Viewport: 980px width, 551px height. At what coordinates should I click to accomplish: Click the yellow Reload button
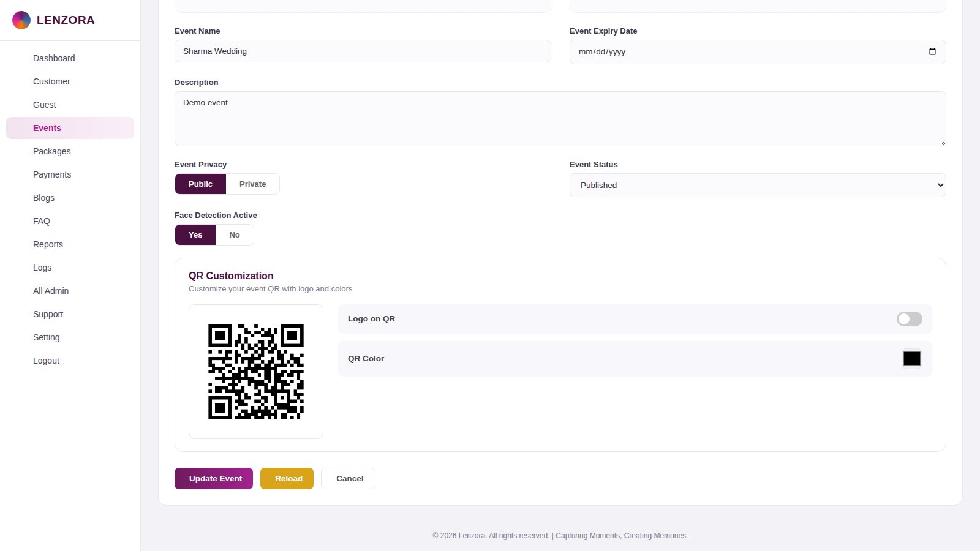pyautogui.click(x=287, y=479)
